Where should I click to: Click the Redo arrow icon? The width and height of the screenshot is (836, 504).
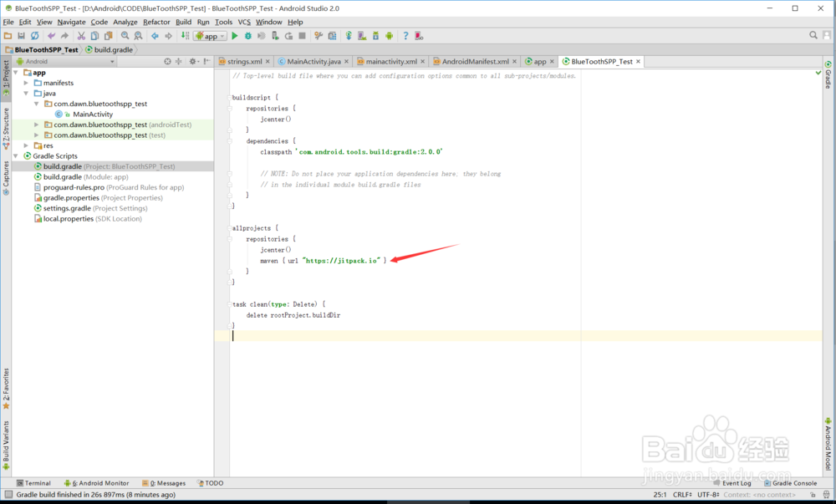(x=64, y=36)
